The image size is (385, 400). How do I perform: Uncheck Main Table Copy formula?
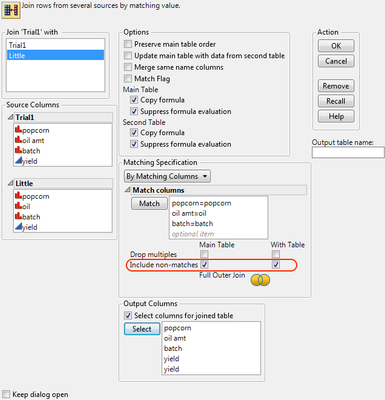coord(134,100)
